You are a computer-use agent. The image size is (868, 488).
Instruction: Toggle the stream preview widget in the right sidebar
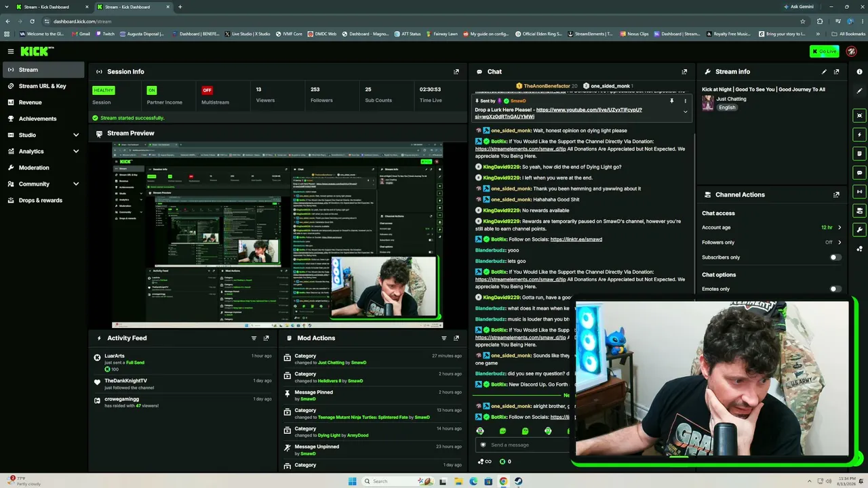coord(859,115)
